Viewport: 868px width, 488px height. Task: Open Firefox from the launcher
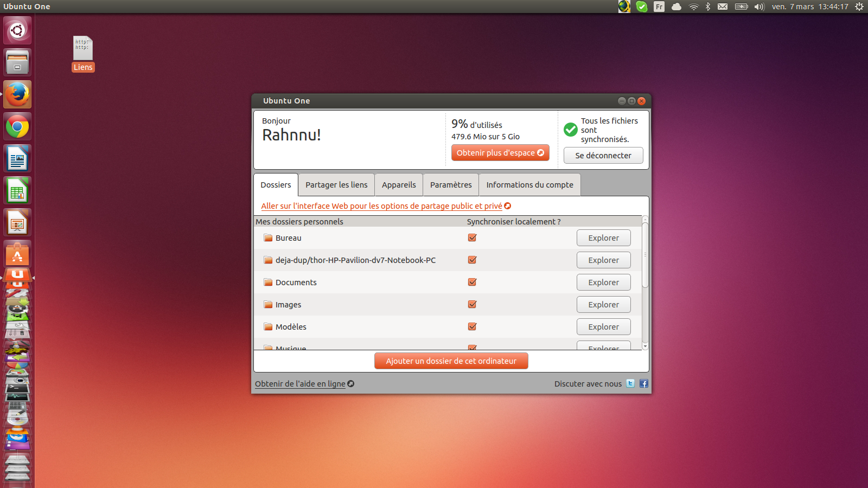(17, 94)
